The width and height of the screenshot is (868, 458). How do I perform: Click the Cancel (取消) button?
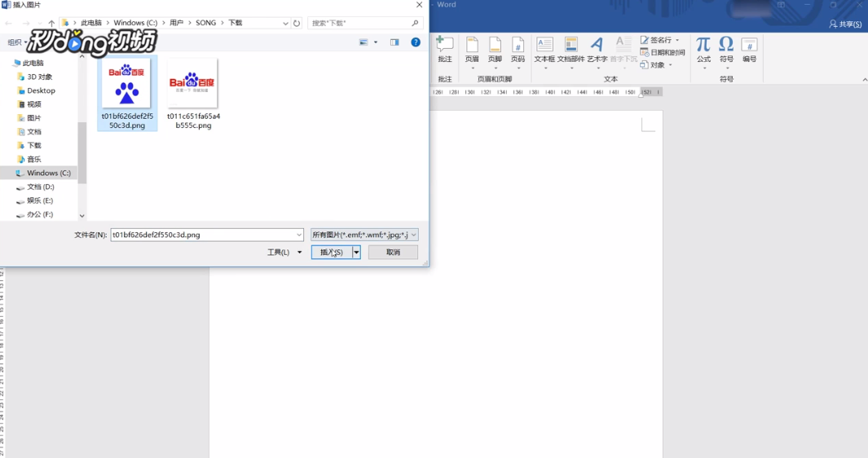click(393, 252)
